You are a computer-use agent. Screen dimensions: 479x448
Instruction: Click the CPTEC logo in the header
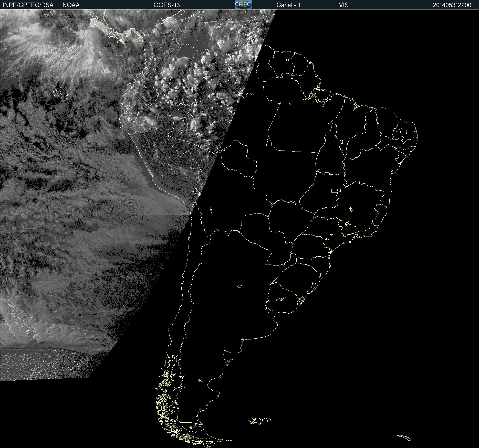pyautogui.click(x=243, y=5)
